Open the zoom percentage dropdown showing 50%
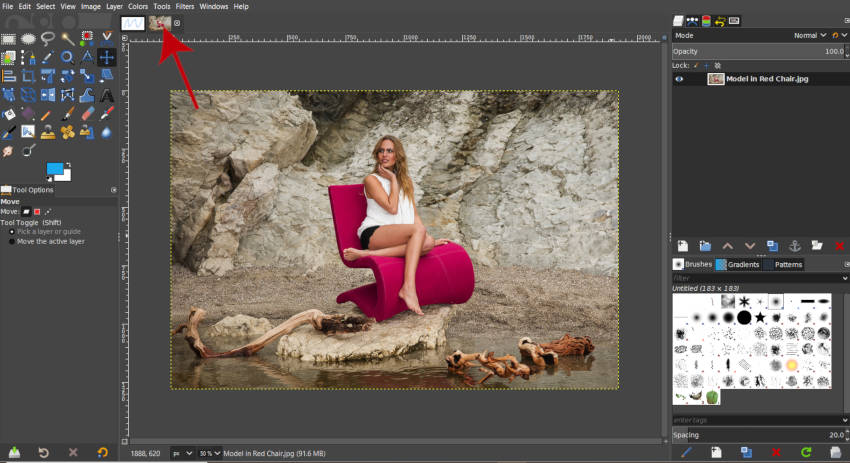850x463 pixels. tap(209, 454)
